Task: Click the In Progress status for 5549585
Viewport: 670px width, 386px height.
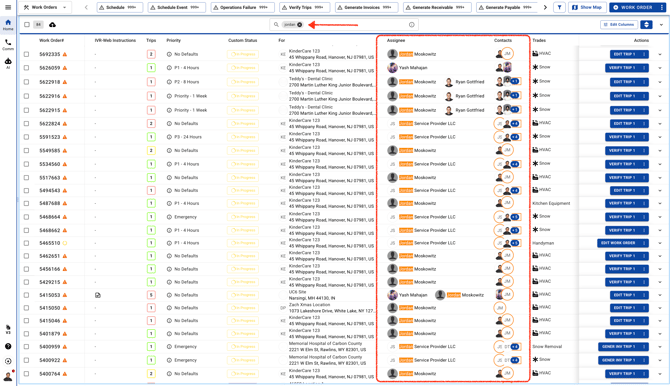Action: point(243,150)
